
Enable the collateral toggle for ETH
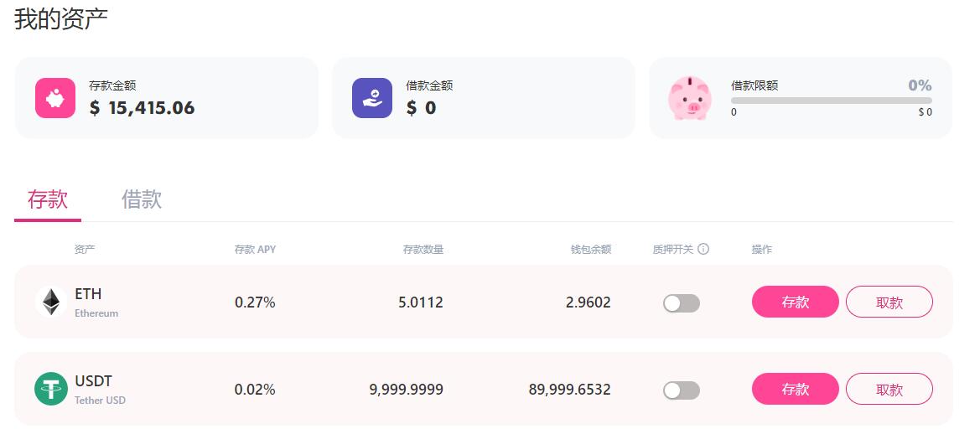[x=681, y=303]
